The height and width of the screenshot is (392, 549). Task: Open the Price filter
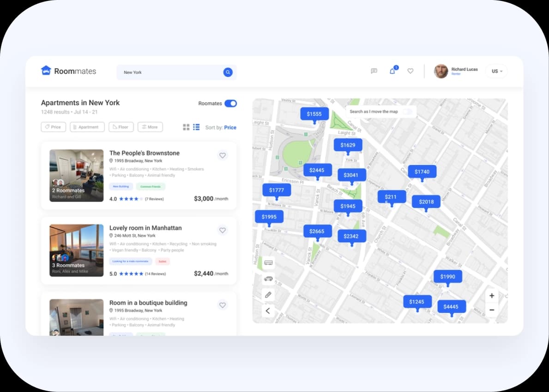click(x=53, y=127)
